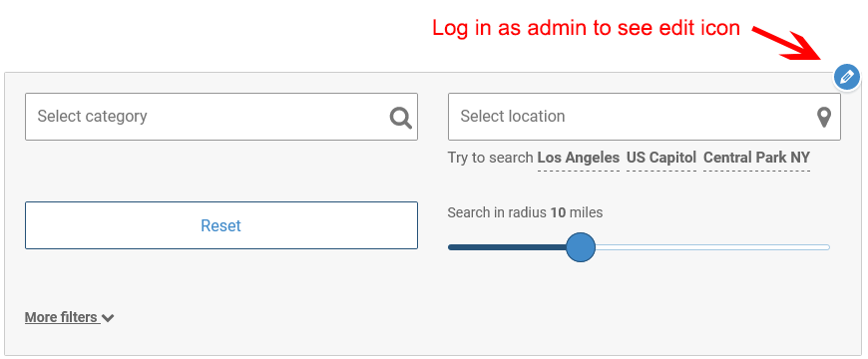
Task: Click the dark filled slider track portion
Action: (x=507, y=247)
